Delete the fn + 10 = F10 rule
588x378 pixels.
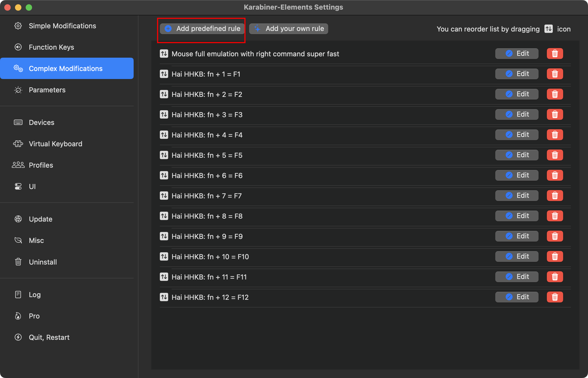tap(555, 257)
